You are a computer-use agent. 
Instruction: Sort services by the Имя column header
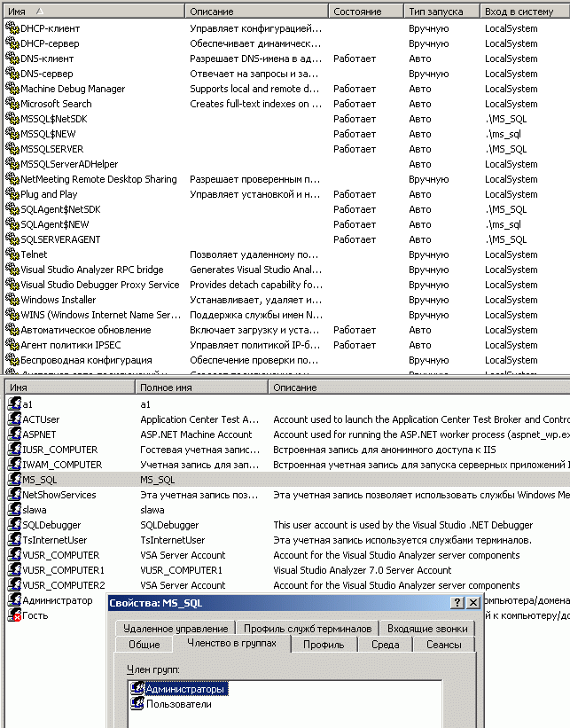coord(94,12)
